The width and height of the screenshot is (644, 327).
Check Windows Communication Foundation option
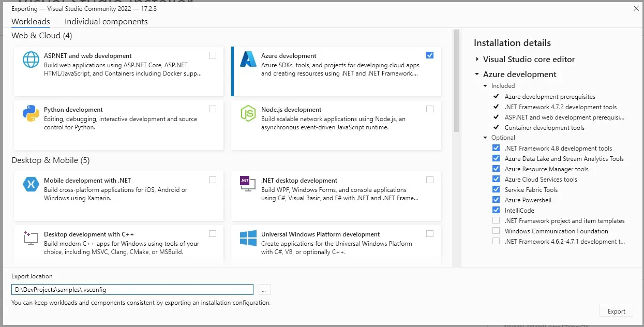(x=496, y=231)
